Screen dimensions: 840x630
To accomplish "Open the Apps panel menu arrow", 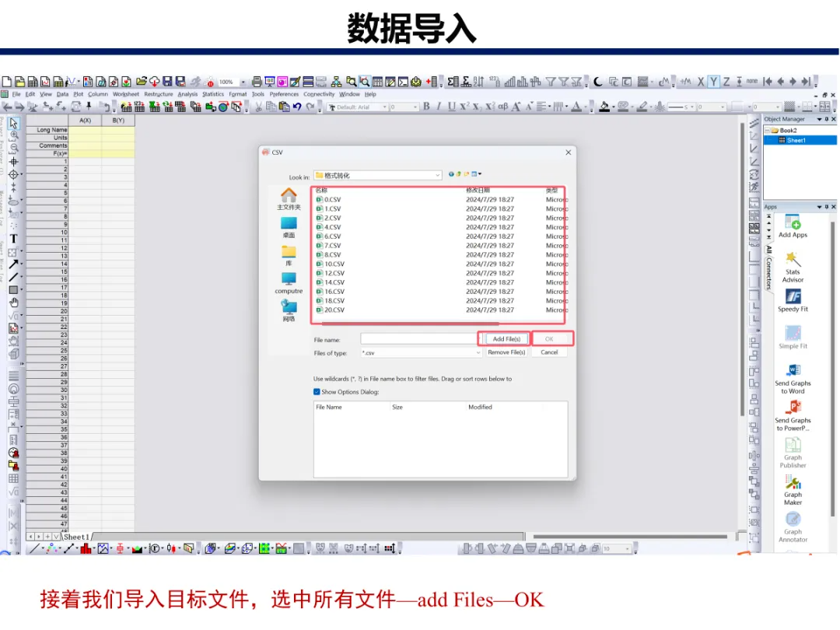I will [x=819, y=207].
